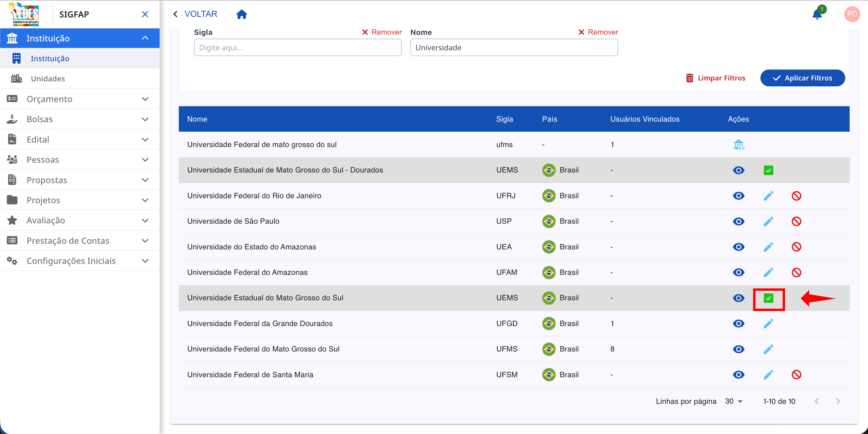Click green check for UEMS Dourados row
Screen dimensions: 868x434
(768, 170)
